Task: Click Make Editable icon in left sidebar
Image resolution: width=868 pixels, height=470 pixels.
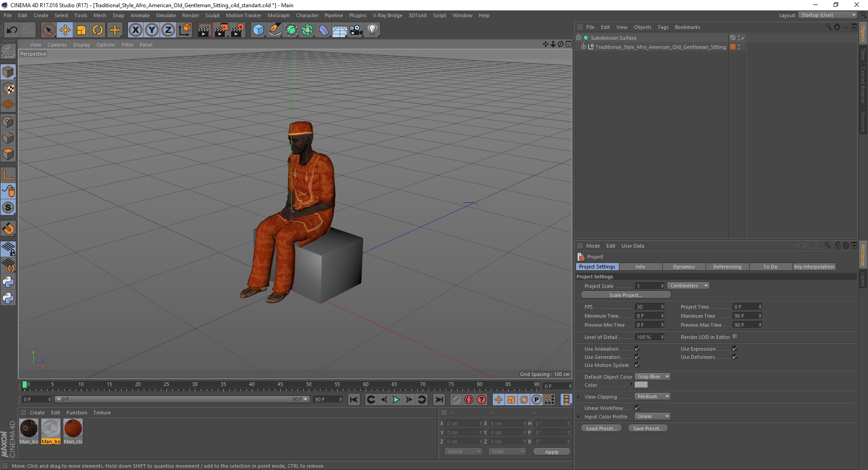Action: coord(8,52)
